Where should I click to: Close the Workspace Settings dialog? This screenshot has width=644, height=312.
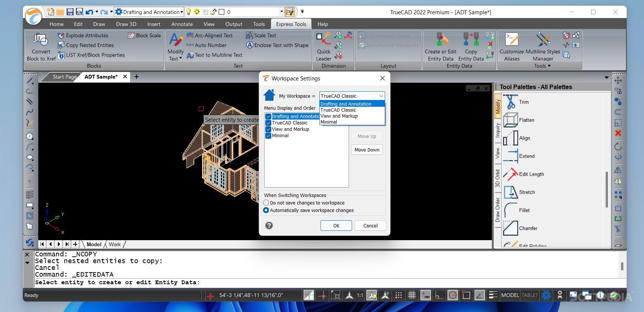(382, 78)
